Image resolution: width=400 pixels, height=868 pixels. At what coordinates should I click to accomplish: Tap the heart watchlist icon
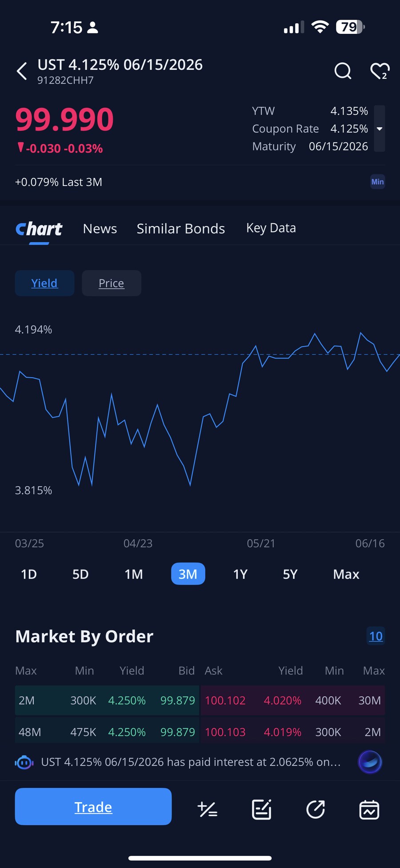pos(380,71)
